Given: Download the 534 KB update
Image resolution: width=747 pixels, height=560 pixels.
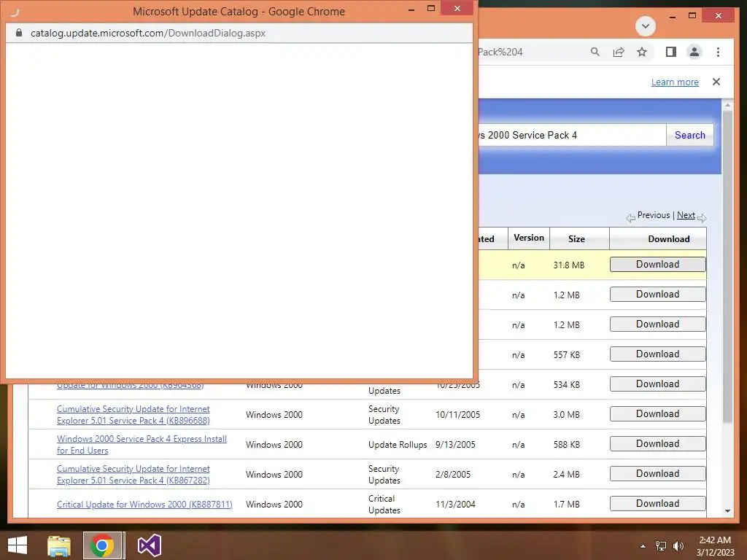Looking at the screenshot, I should click(x=657, y=384).
